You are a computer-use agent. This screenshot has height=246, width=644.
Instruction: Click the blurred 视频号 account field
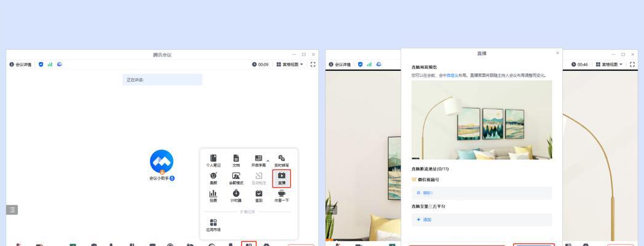(482, 193)
